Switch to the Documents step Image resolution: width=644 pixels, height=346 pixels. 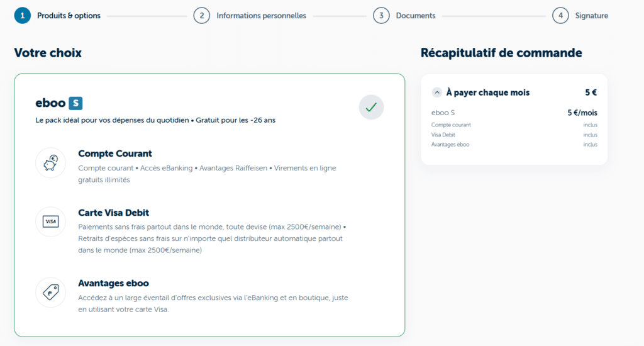[416, 16]
